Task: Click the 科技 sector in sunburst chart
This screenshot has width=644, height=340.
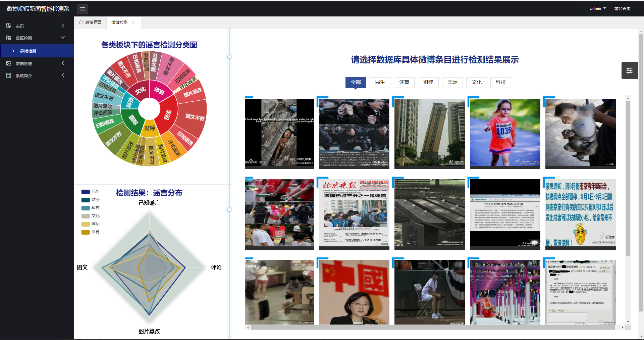Action: click(x=129, y=102)
